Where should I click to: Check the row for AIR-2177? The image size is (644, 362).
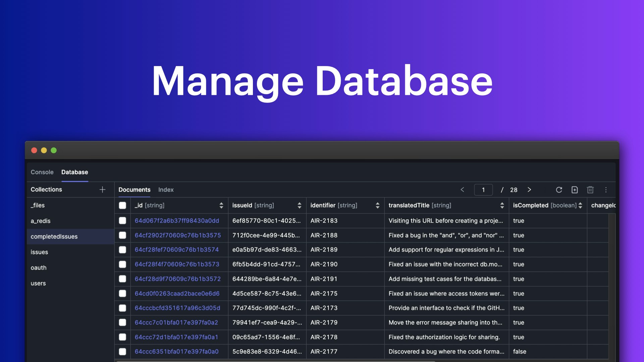[x=122, y=352]
